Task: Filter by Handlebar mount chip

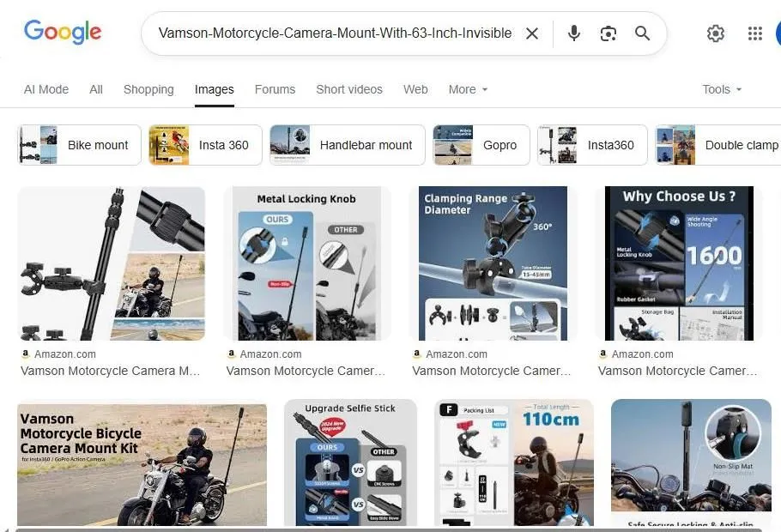Action: point(348,145)
